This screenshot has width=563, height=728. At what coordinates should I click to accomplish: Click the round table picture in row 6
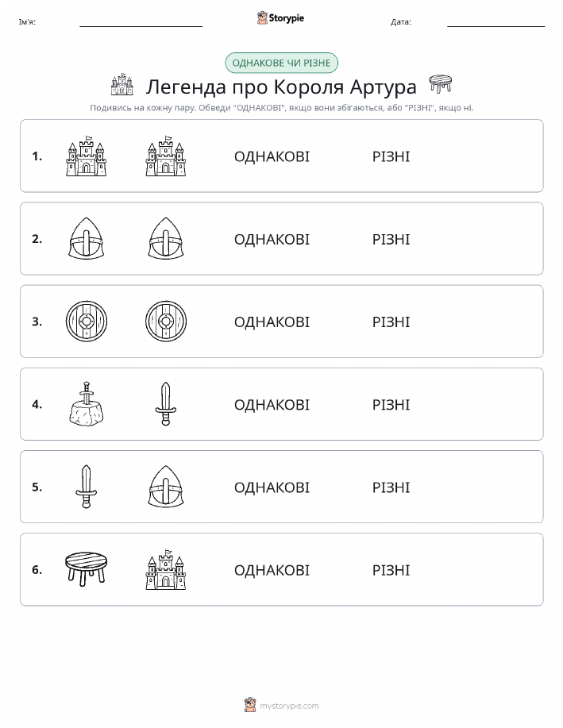click(87, 569)
